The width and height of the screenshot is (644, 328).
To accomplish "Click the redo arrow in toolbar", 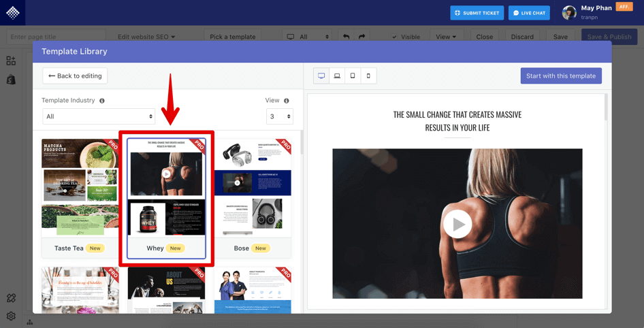I will click(361, 37).
